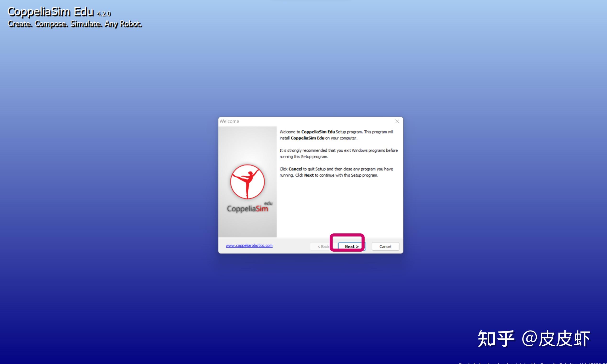Image resolution: width=607 pixels, height=364 pixels.
Task: Click running this Setup program text
Action: 304,157
